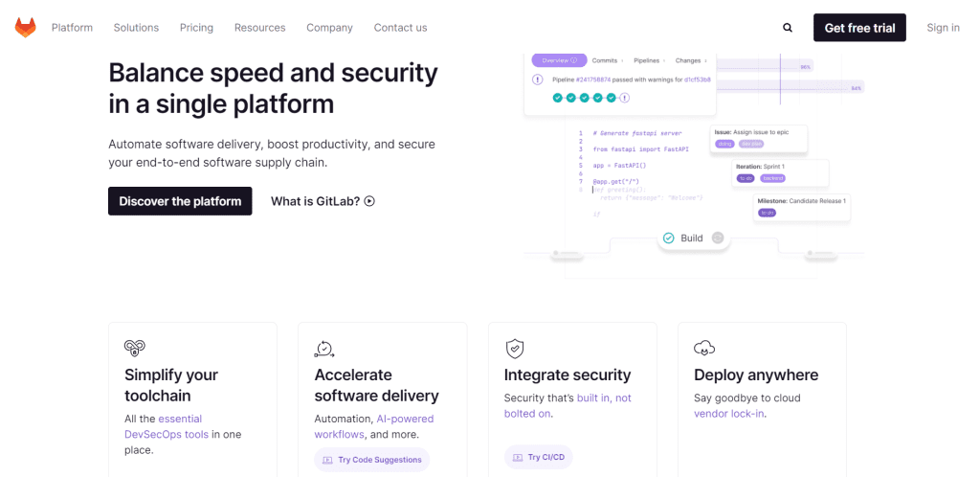Click the Accelerate software delivery heading
This screenshot has height=477, width=980.
[x=376, y=385]
